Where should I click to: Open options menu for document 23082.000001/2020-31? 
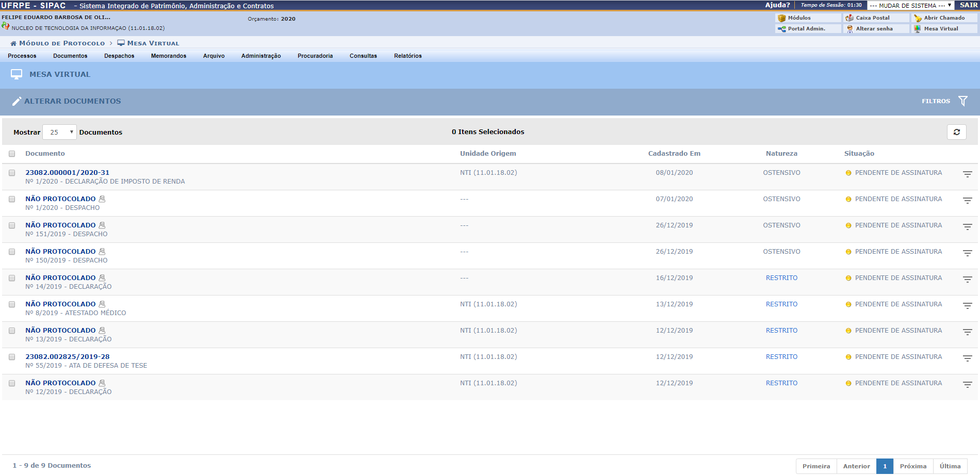point(967,174)
